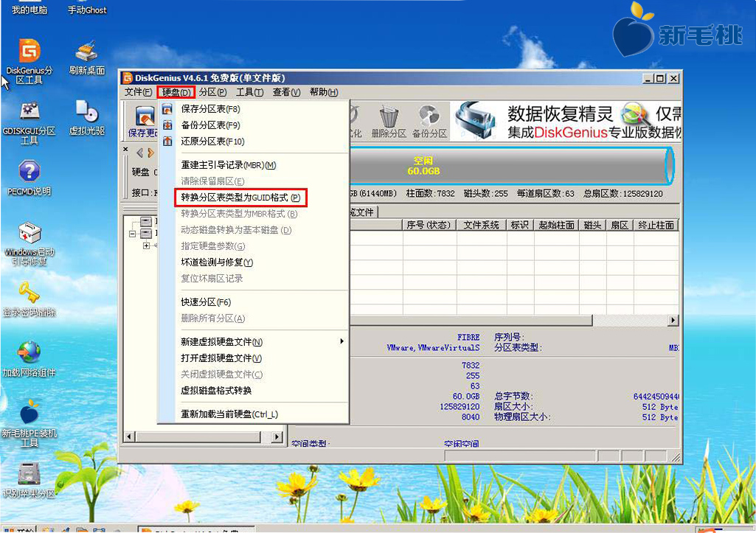This screenshot has width=756, height=533.
Task: Open the 查看(V) menu
Action: (x=286, y=92)
